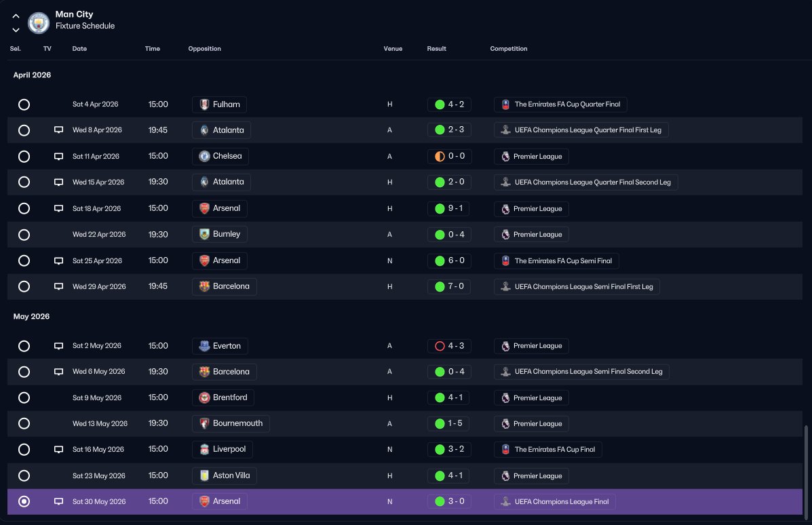Open UEFA Champions League Semi Final Second Leg
Viewport: 812px width, 525px height.
tap(581, 372)
